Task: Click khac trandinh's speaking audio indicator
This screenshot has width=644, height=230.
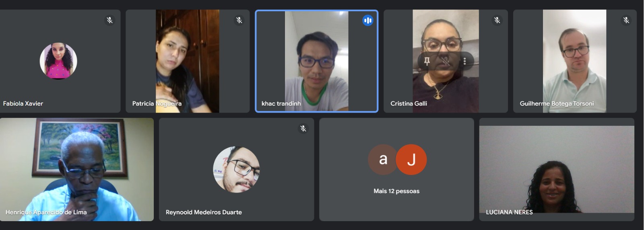Action: [367, 21]
